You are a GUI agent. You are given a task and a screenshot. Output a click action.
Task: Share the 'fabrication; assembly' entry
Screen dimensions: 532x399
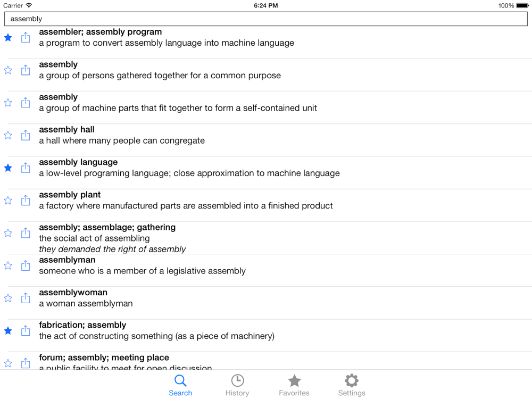coord(26,330)
